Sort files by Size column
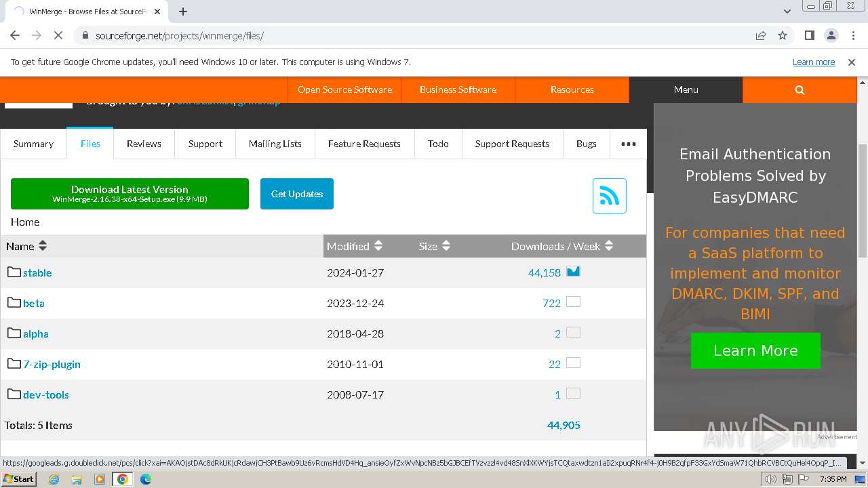This screenshot has width=868, height=488. coord(435,246)
